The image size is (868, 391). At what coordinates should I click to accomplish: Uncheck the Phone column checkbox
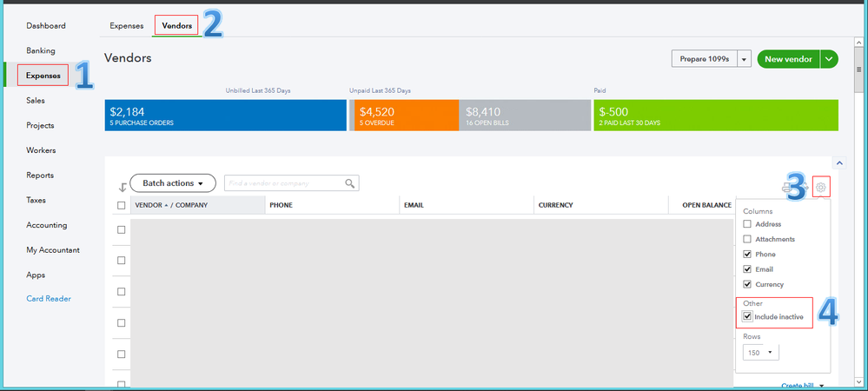point(746,255)
